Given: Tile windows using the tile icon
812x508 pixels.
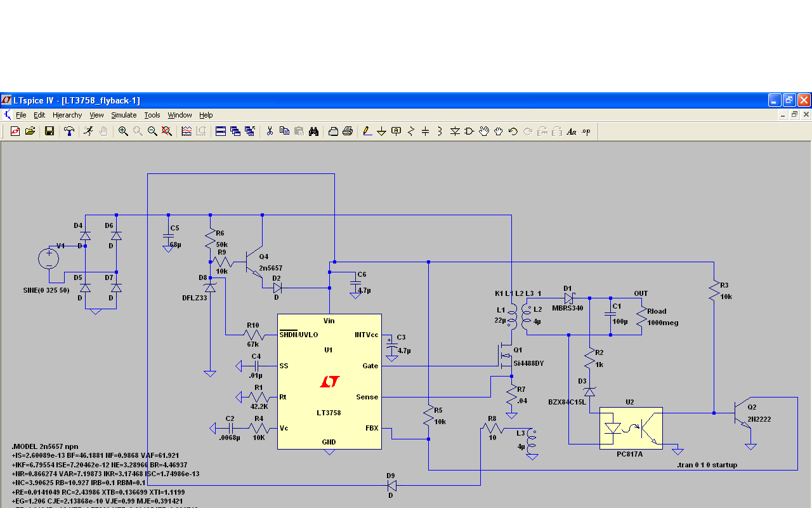Looking at the screenshot, I should click(221, 131).
